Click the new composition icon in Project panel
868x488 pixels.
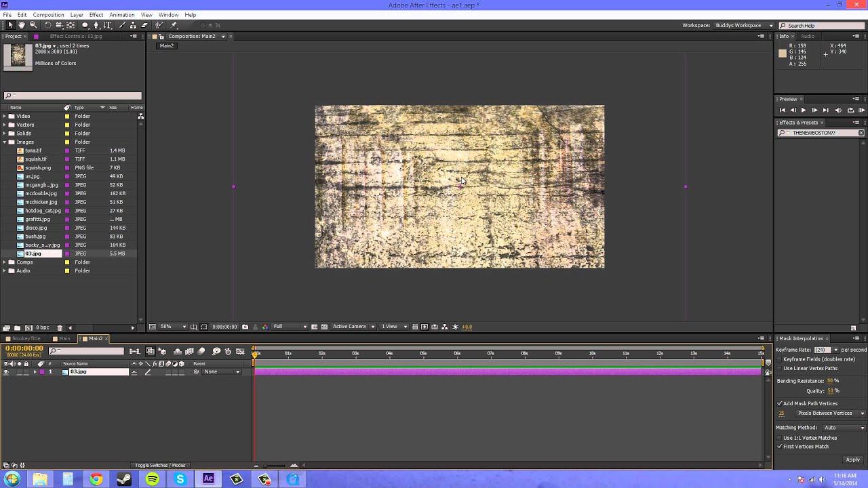28,327
